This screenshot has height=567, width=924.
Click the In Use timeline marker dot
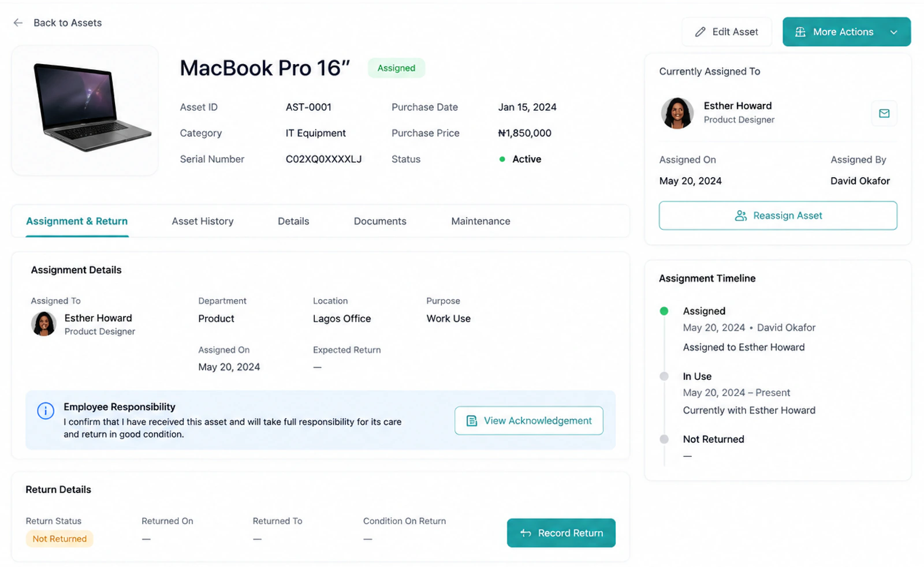(664, 376)
